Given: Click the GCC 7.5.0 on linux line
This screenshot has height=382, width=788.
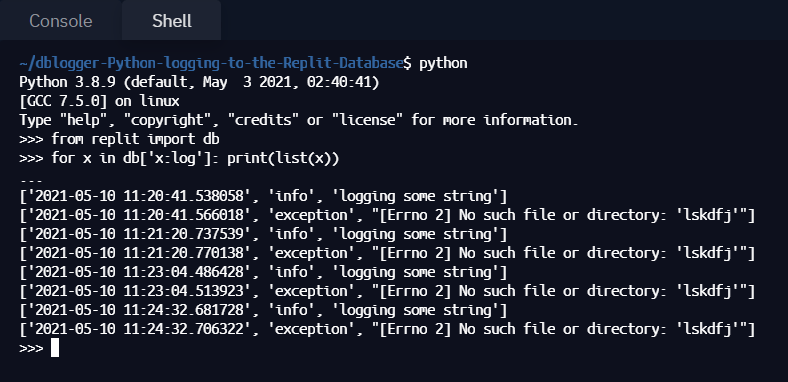Looking at the screenshot, I should click(99, 101).
